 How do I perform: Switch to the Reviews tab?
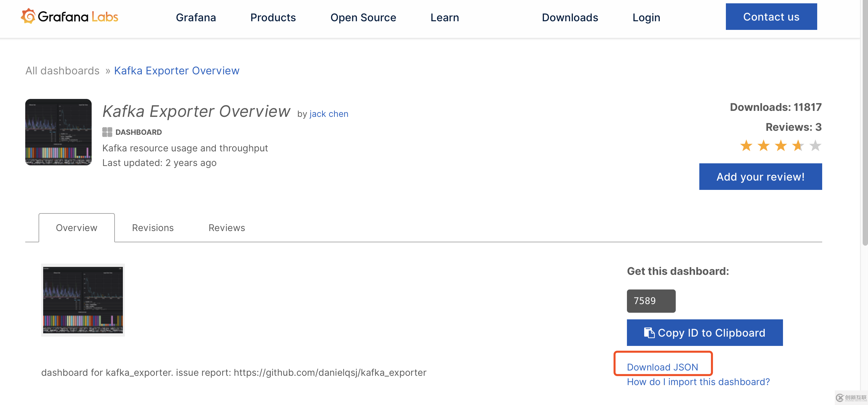[x=226, y=227]
